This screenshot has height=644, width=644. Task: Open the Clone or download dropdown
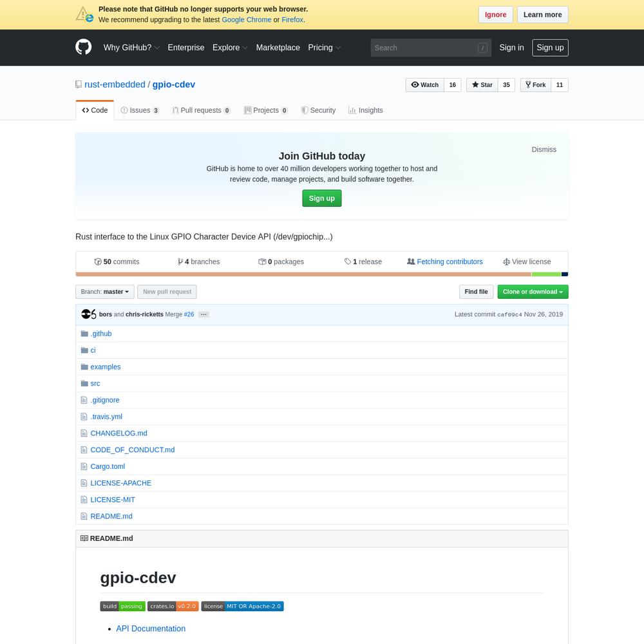(x=533, y=292)
